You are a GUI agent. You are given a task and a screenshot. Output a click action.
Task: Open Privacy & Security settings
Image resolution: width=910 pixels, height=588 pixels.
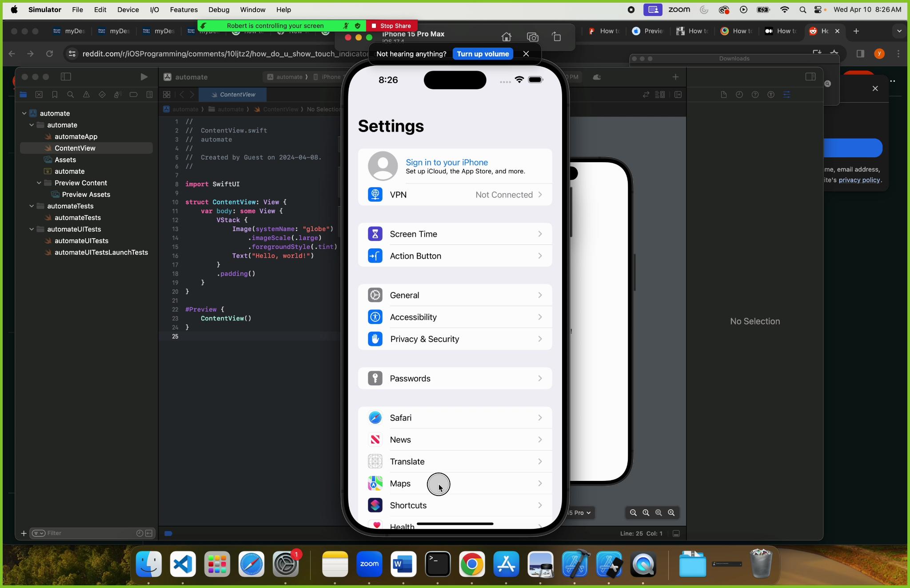(455, 339)
